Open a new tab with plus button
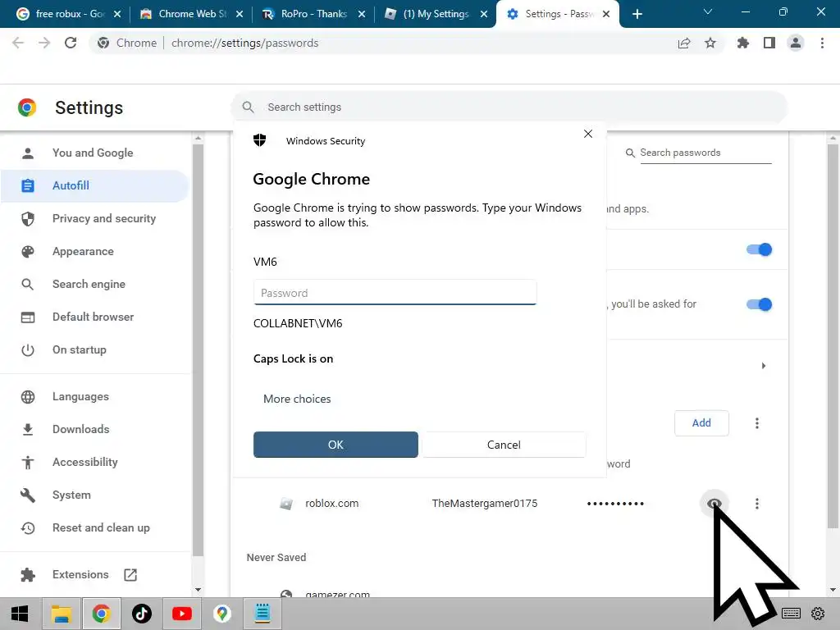 coord(637,14)
